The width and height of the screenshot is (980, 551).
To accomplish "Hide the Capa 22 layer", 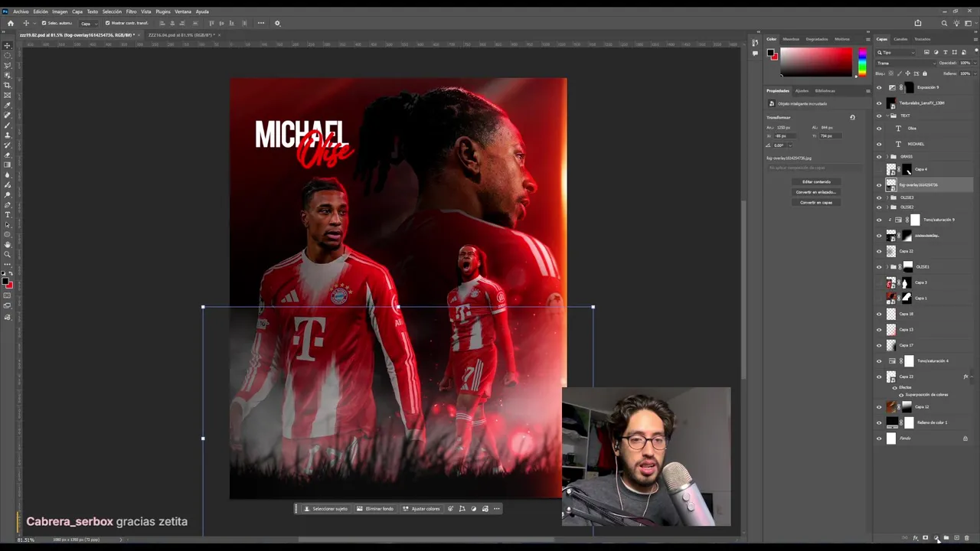I will coord(879,251).
